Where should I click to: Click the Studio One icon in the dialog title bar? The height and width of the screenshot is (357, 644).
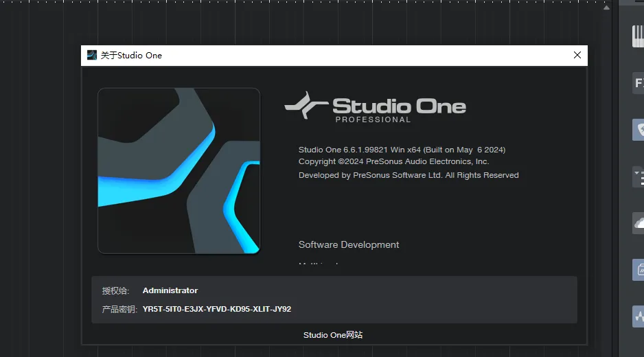pos(91,55)
